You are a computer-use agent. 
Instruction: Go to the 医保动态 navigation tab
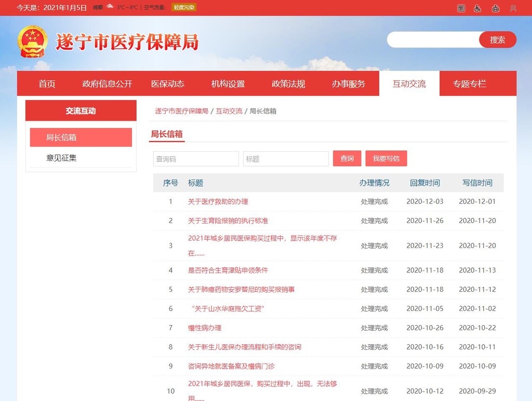[x=167, y=84]
